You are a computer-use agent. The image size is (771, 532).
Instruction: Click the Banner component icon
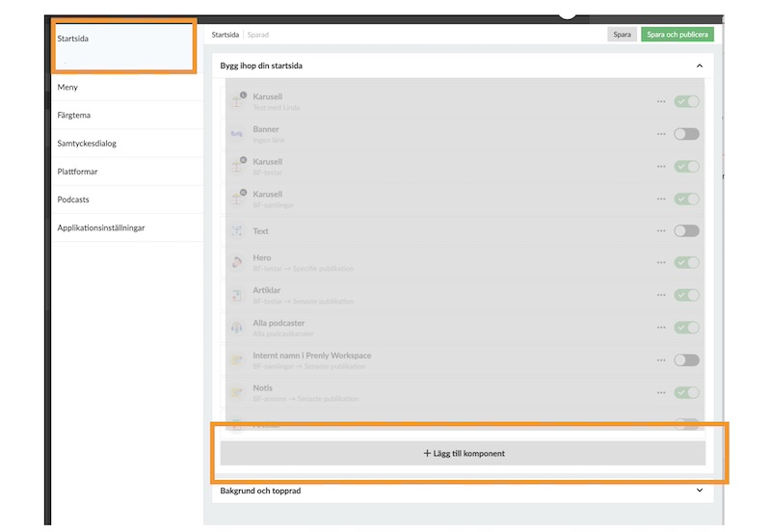click(236, 134)
